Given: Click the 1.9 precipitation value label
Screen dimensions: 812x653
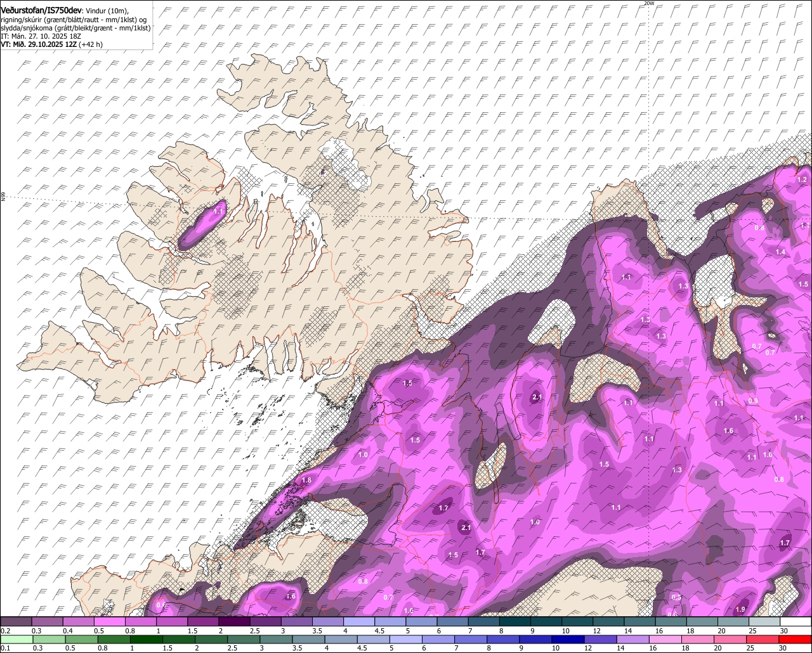Looking at the screenshot, I should (x=740, y=610).
